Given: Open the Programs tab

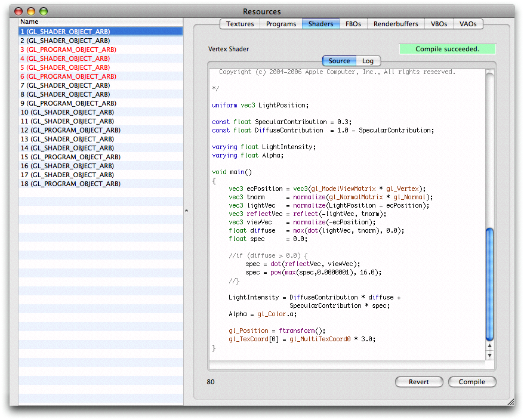Looking at the screenshot, I should tap(281, 24).
